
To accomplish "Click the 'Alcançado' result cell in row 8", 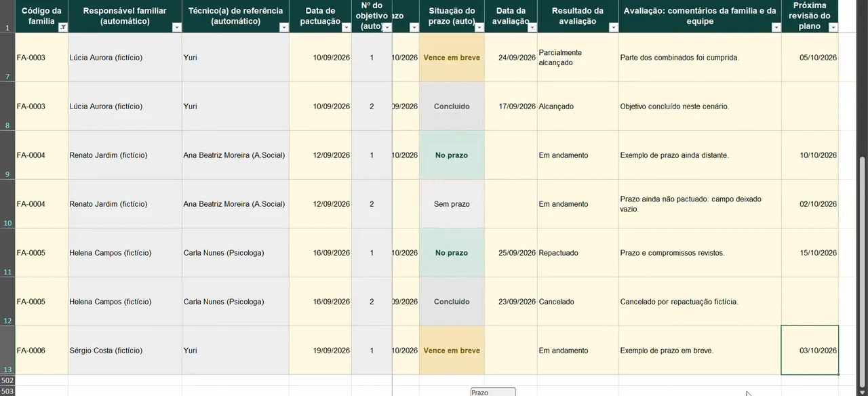I will pos(578,106).
